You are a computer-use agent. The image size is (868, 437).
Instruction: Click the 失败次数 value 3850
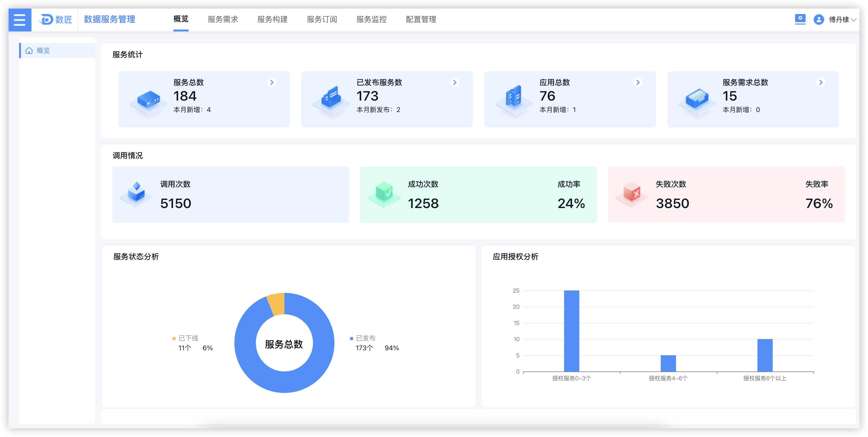click(x=672, y=203)
